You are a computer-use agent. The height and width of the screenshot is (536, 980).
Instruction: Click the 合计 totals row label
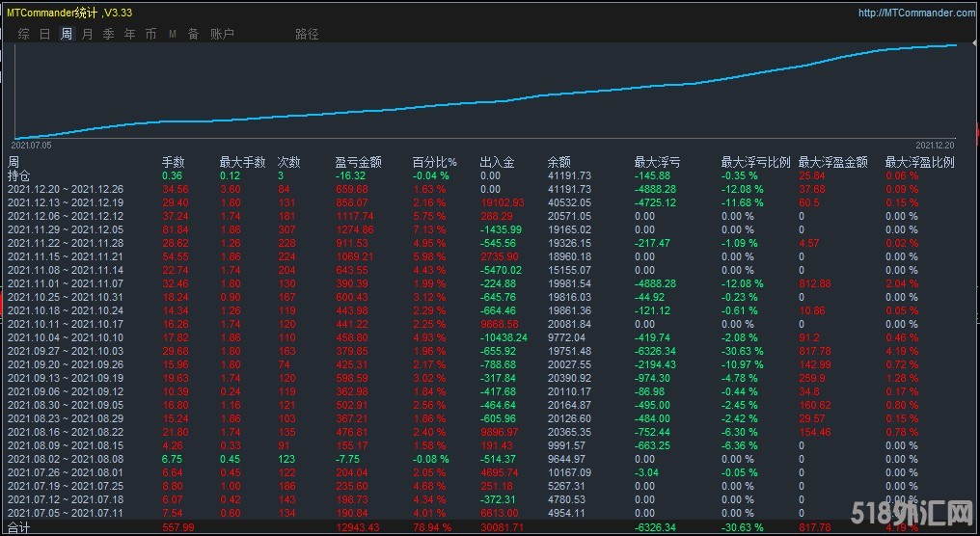pos(19,528)
